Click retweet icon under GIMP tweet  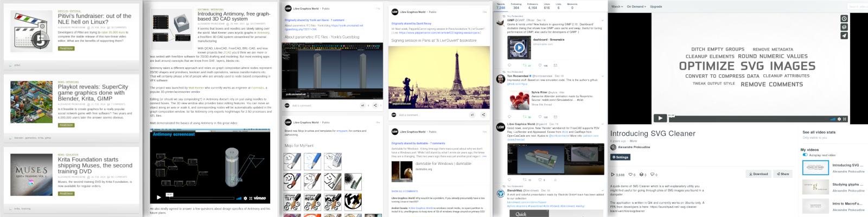pos(525,66)
